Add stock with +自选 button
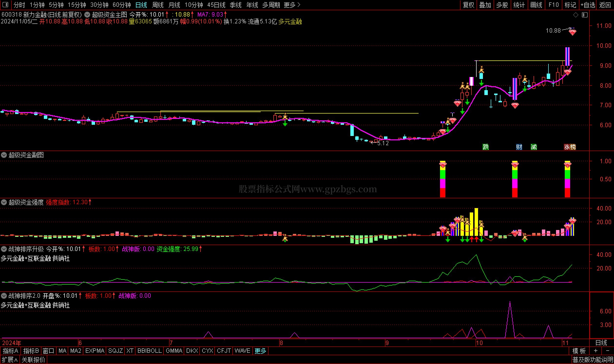The image size is (614, 364). (x=588, y=5)
